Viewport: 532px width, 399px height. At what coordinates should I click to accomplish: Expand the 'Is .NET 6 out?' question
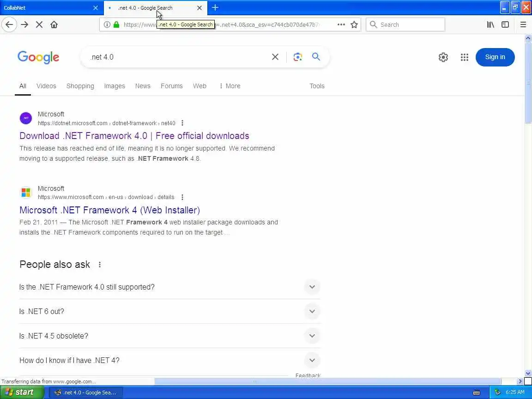click(x=169, y=311)
